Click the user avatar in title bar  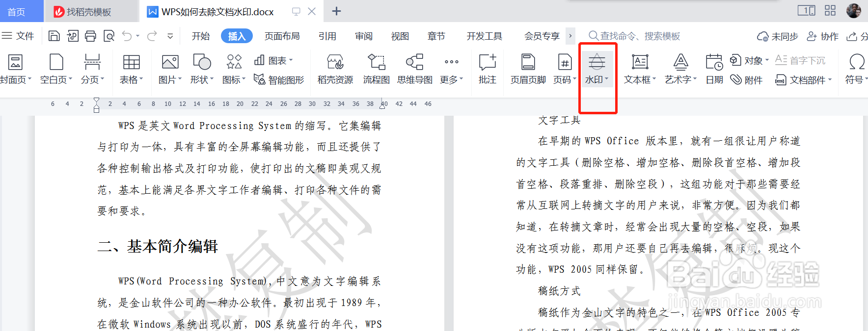[x=854, y=11]
